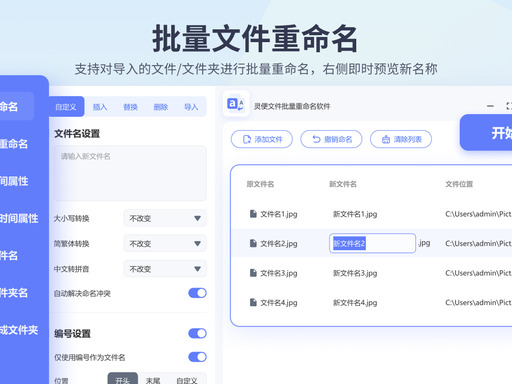Image resolution: width=512 pixels, height=384 pixels.
Task: Click 清除列表 to clear the list
Action: [x=401, y=139]
